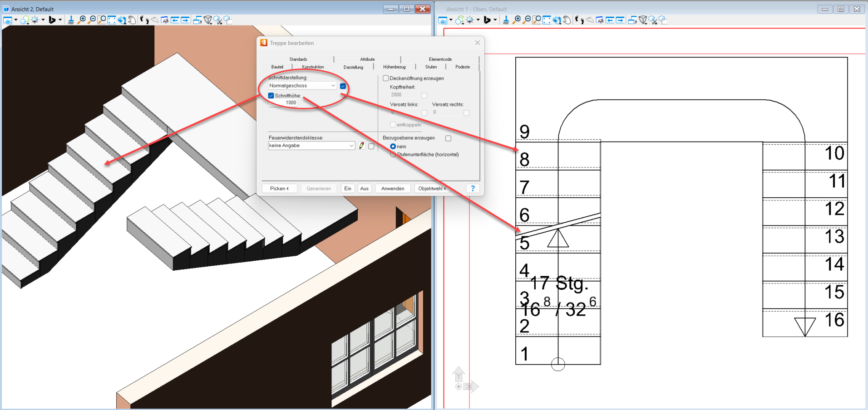Select the pan hand tool in Ansicht 2
The image size is (868, 410).
point(132,20)
